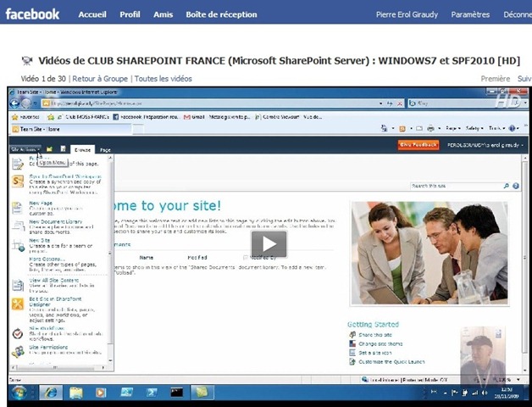This screenshot has width=532, height=407.
Task: Click the orange RSS feeds icon
Action: pyautogui.click(x=402, y=128)
